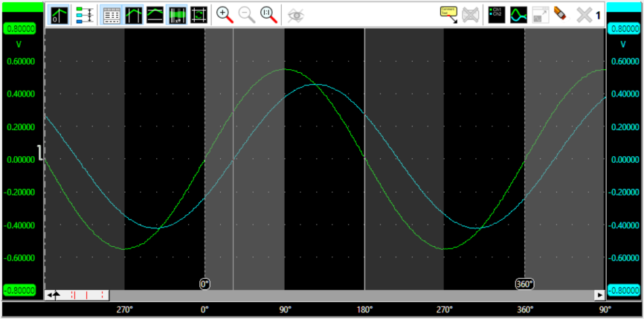This screenshot has height=319, width=644.
Task: Click the 360° time axis label
Action: point(525,310)
